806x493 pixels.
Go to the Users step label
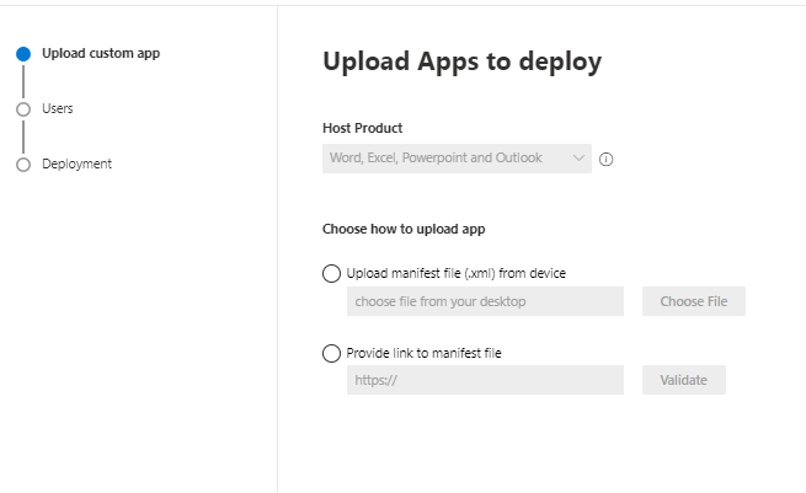[57, 109]
